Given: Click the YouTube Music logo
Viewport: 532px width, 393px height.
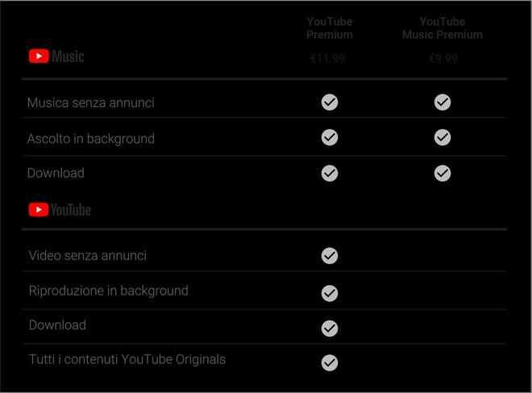Looking at the screenshot, I should (x=56, y=56).
